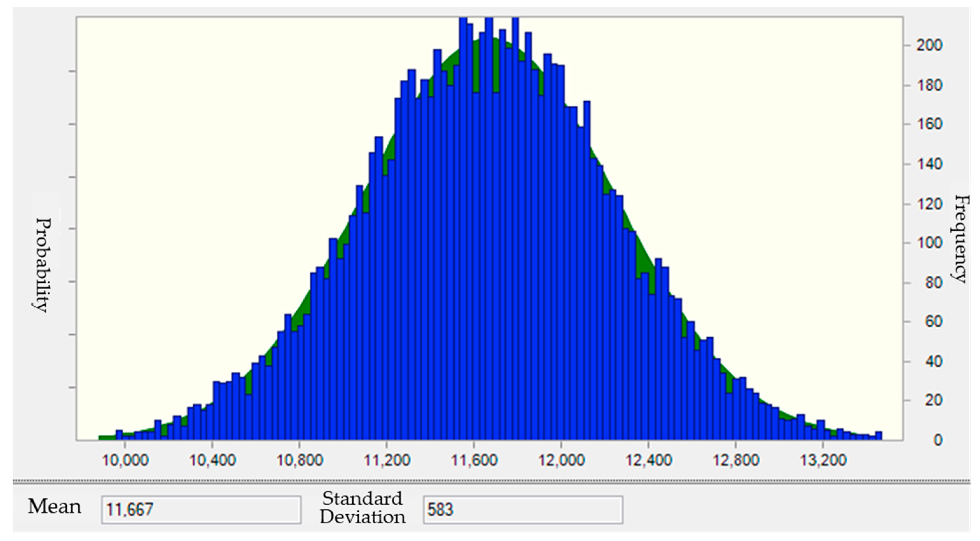Click the Standard Deviation input field

click(523, 510)
